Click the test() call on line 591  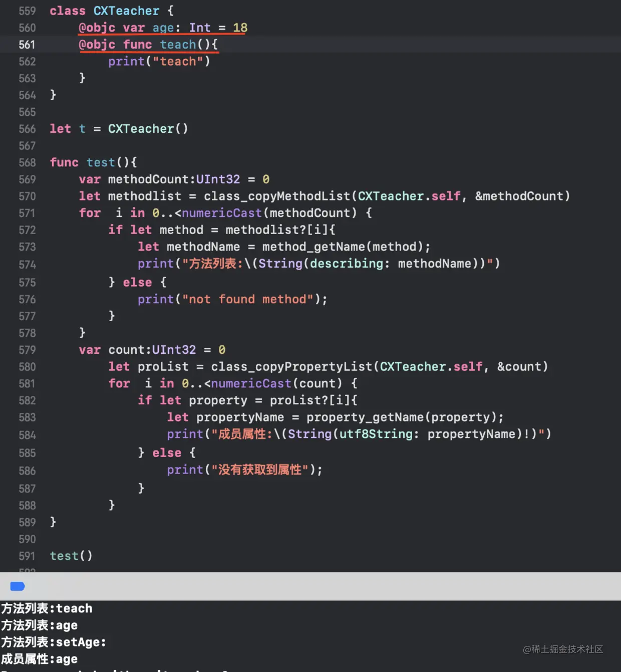click(71, 556)
